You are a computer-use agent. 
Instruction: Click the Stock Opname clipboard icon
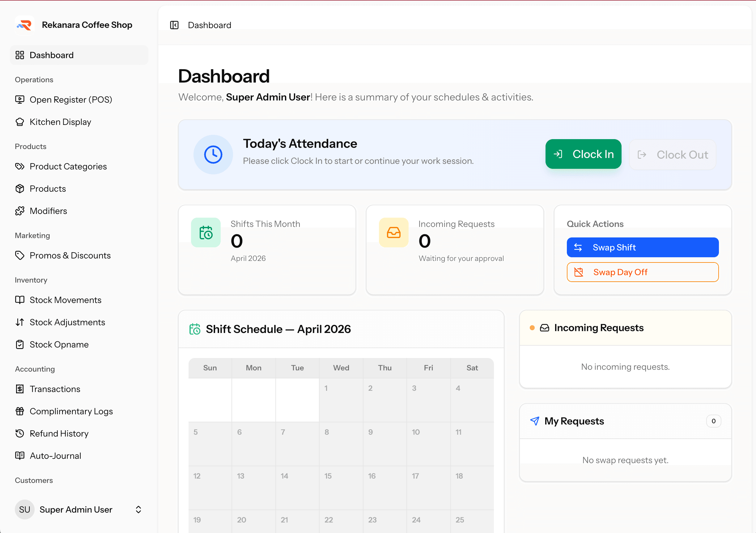pyautogui.click(x=20, y=344)
